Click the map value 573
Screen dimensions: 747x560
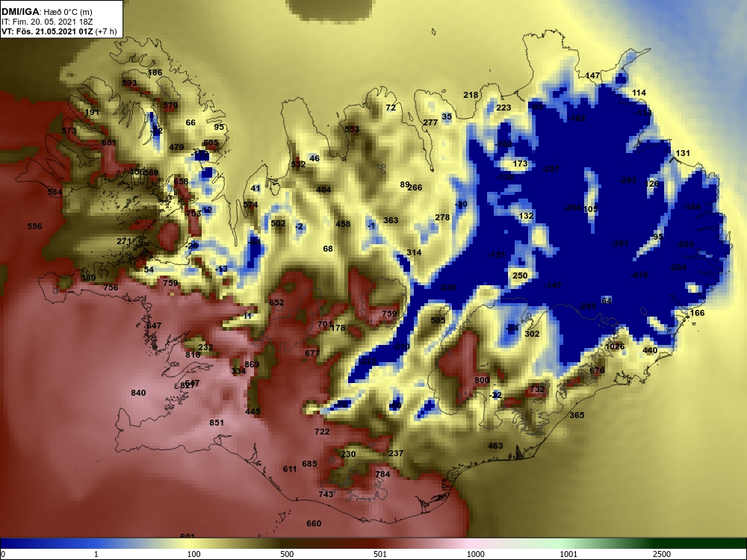pyautogui.click(x=69, y=131)
